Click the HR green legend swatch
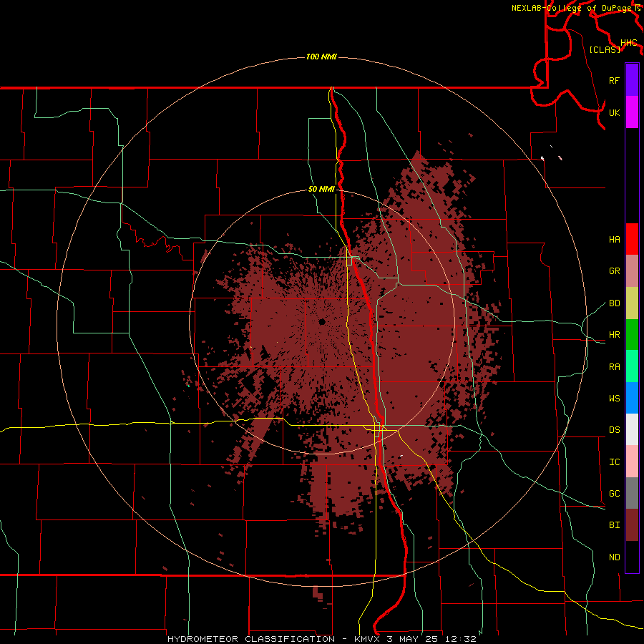 pos(632,334)
